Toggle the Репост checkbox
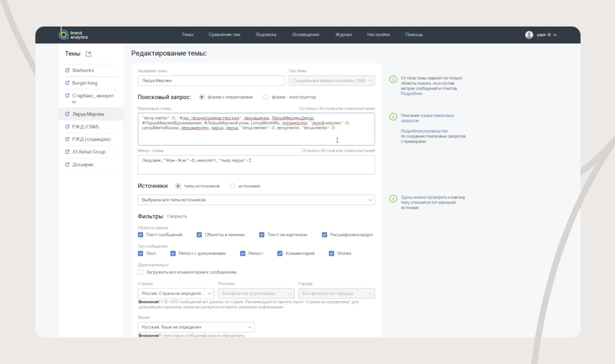The image size is (615, 364). [243, 254]
